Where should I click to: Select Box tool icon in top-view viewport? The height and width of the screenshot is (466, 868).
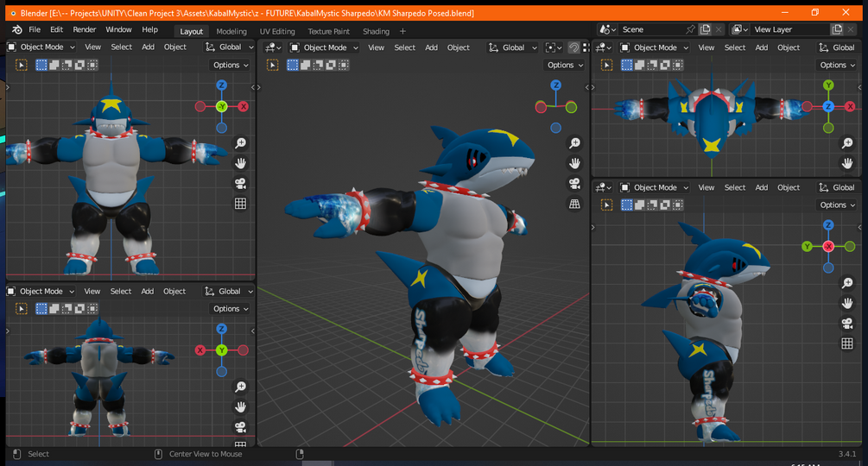pyautogui.click(x=606, y=66)
